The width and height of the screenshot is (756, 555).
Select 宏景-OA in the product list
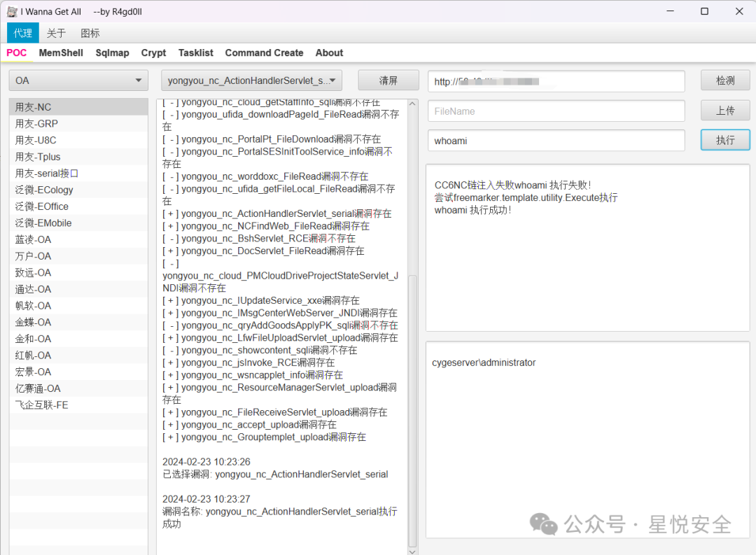pyautogui.click(x=78, y=372)
